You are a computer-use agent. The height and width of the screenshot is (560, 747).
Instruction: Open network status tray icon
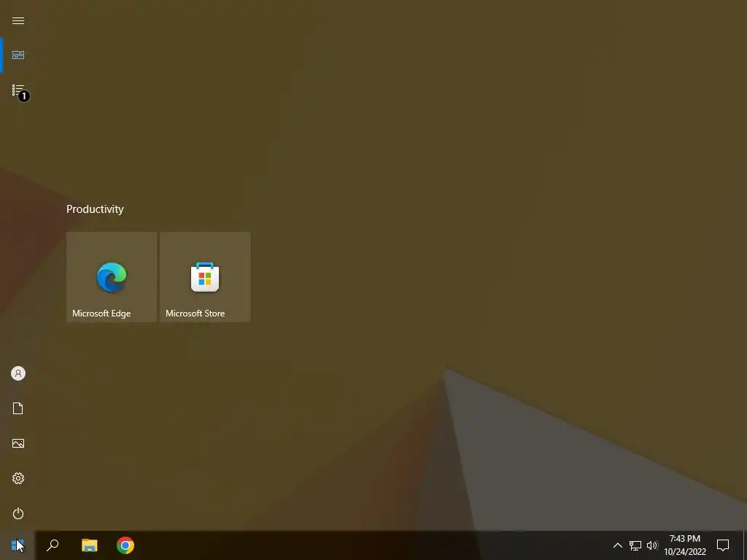(x=635, y=545)
